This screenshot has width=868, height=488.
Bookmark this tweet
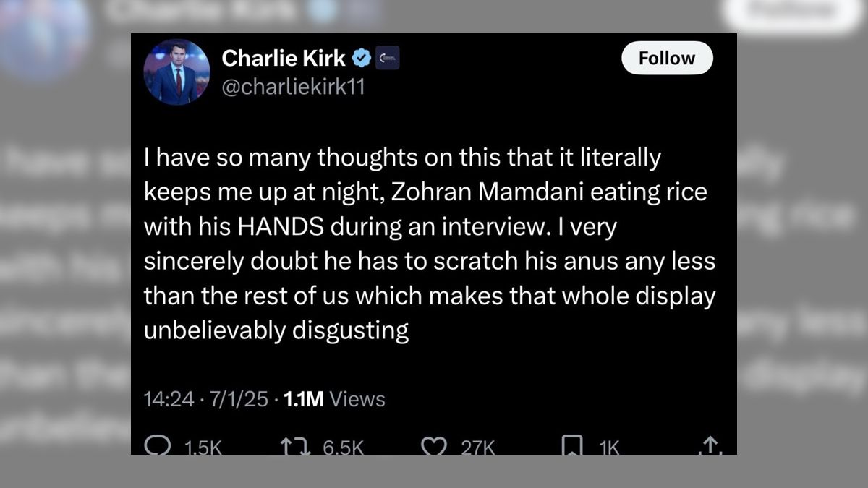click(x=571, y=446)
